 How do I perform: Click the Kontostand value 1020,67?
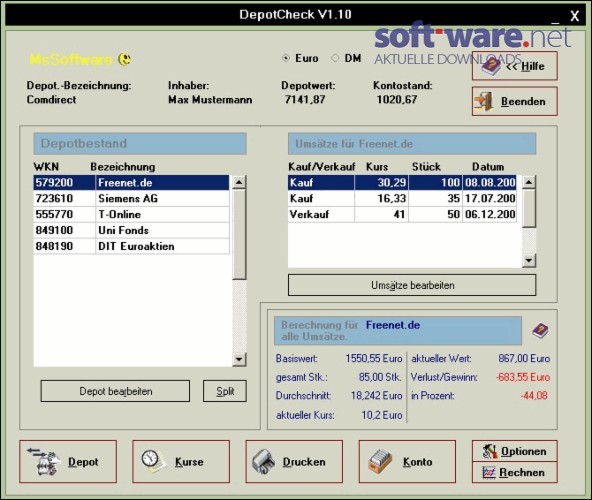point(397,99)
